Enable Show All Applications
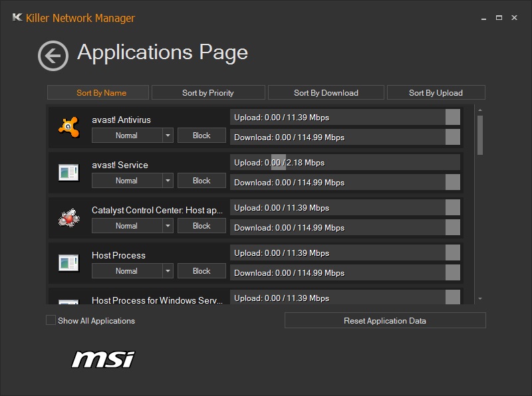The image size is (532, 396). point(51,320)
